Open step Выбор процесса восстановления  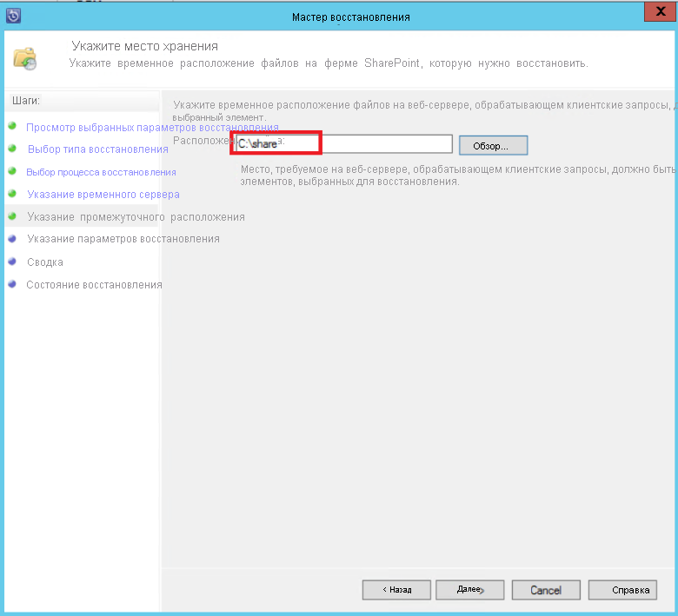pos(101,172)
